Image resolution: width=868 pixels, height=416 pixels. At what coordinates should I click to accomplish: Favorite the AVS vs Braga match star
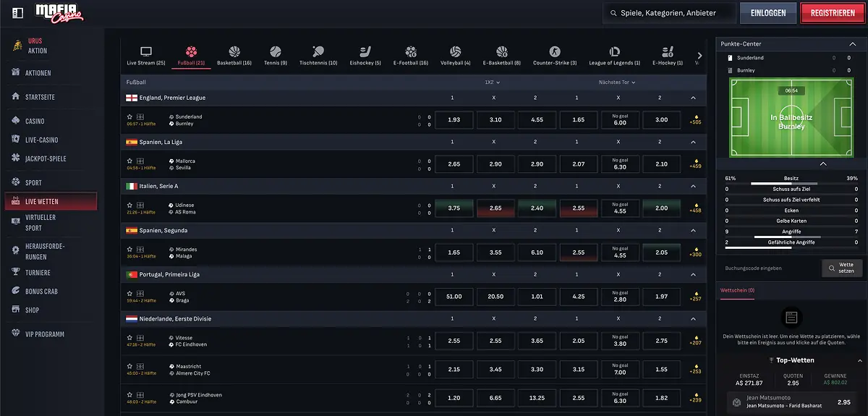130,294
